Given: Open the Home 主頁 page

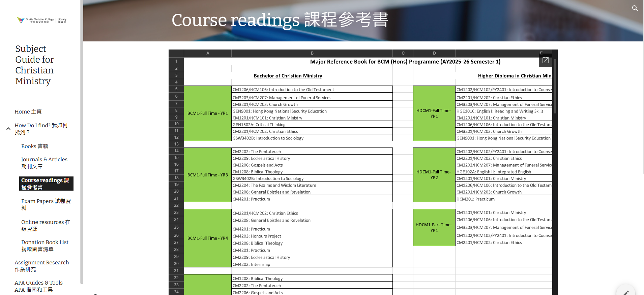Looking at the screenshot, I should coord(28,111).
